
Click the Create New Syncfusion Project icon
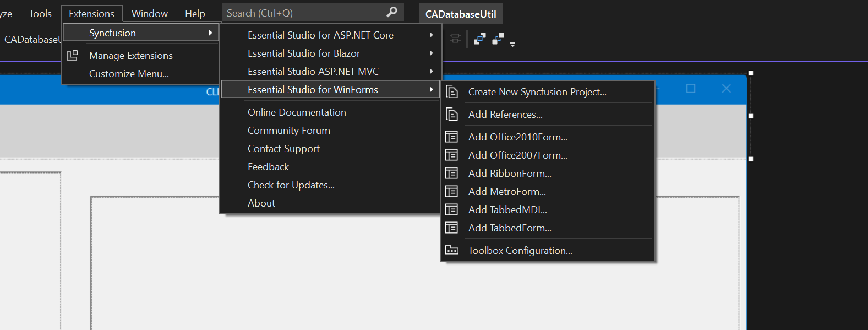pyautogui.click(x=452, y=92)
